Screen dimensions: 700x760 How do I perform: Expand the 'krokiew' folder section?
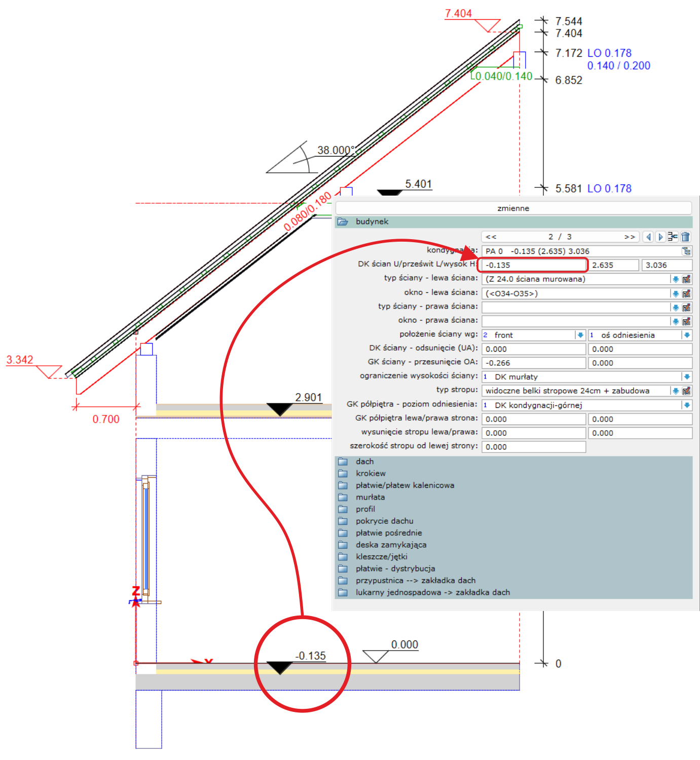(370, 473)
